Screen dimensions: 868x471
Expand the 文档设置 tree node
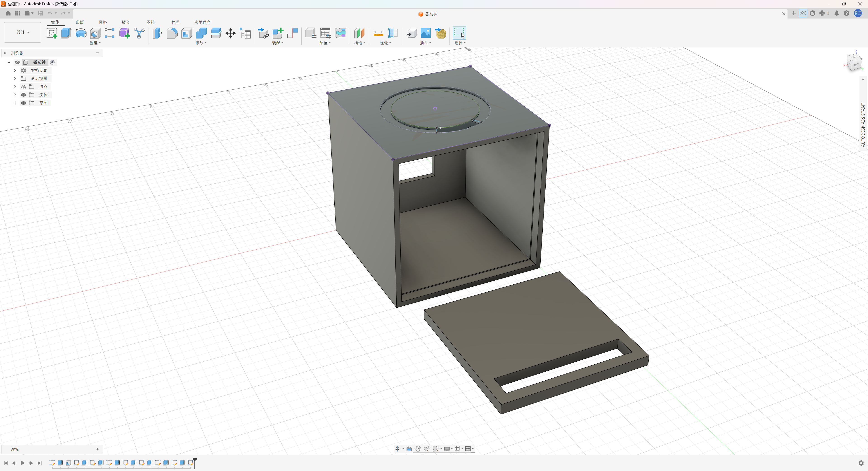[x=15, y=70]
